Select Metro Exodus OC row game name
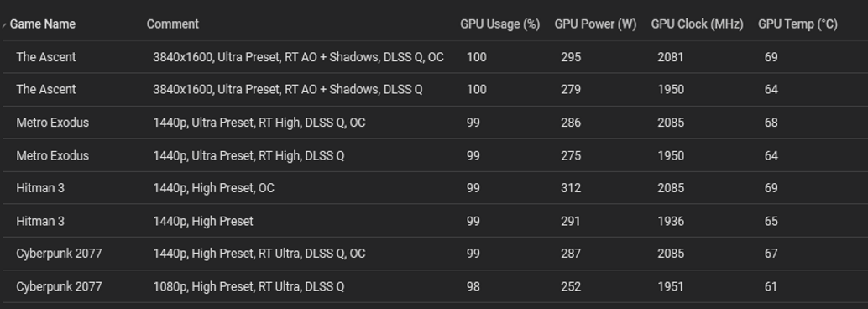The image size is (868, 309). click(x=53, y=123)
